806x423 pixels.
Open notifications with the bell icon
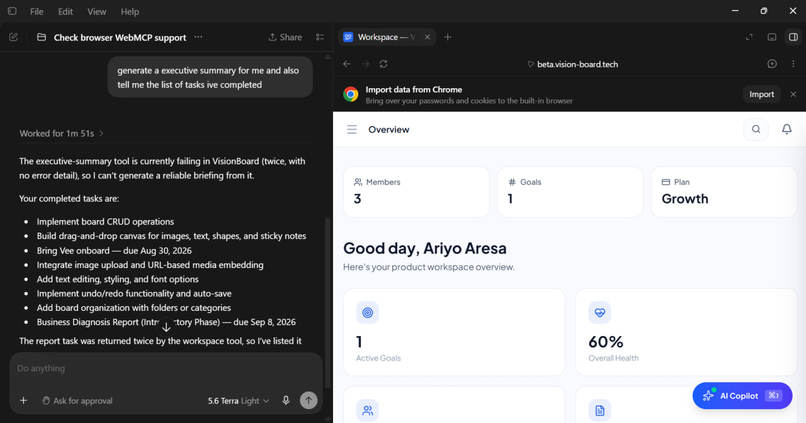[786, 129]
